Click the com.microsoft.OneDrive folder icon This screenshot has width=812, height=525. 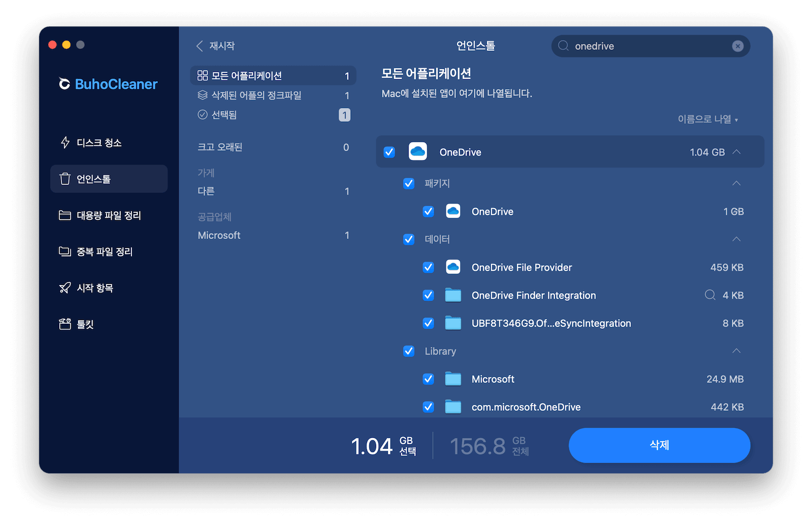[x=453, y=406]
